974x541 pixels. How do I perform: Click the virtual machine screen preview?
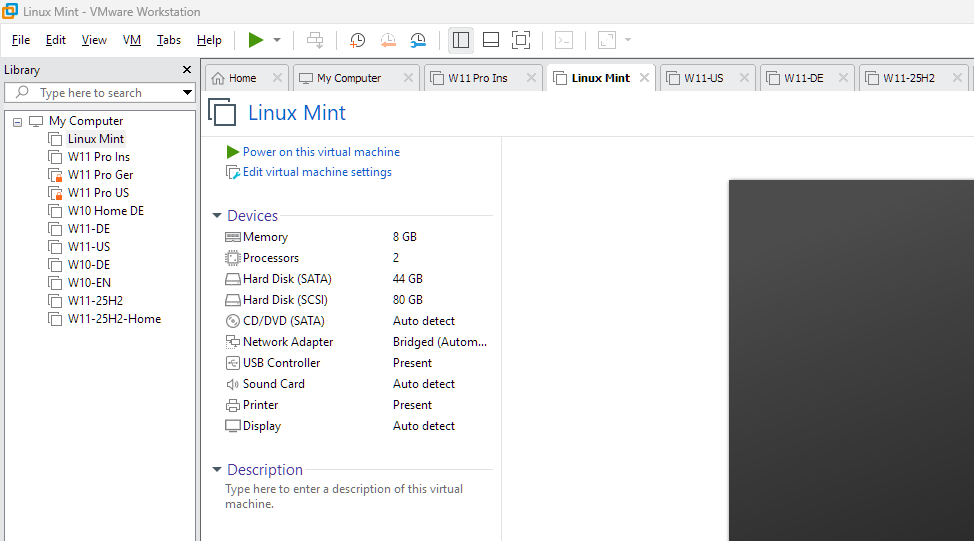coord(851,360)
